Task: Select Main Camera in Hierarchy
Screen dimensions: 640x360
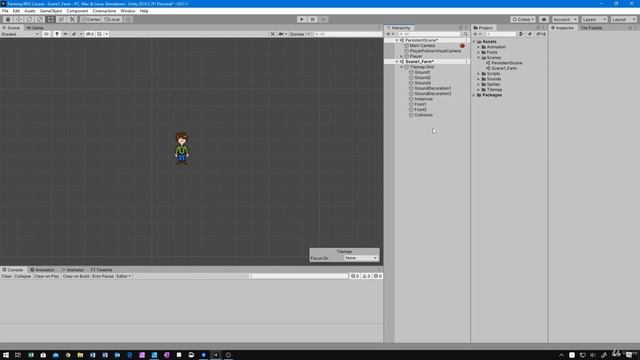Action: tap(422, 46)
